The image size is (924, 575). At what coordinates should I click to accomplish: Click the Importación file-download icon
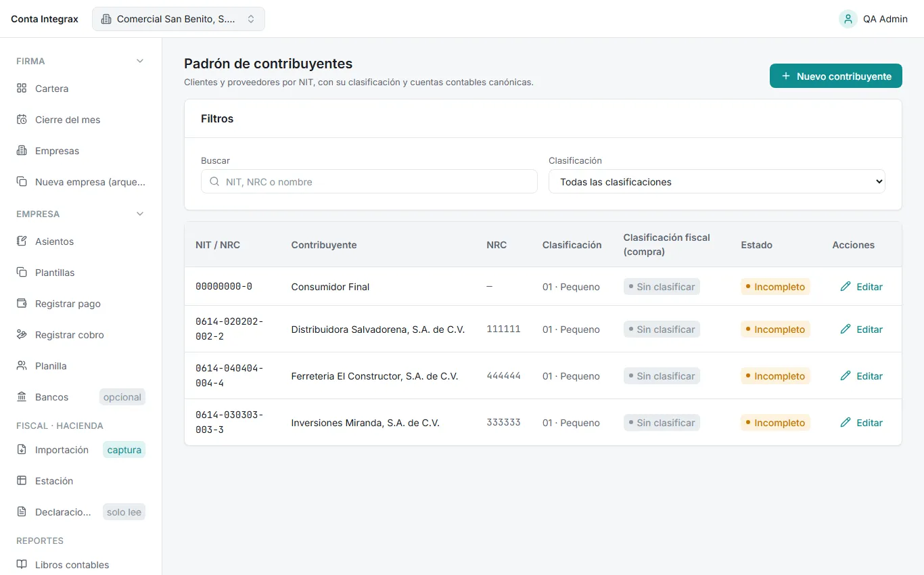pyautogui.click(x=22, y=450)
